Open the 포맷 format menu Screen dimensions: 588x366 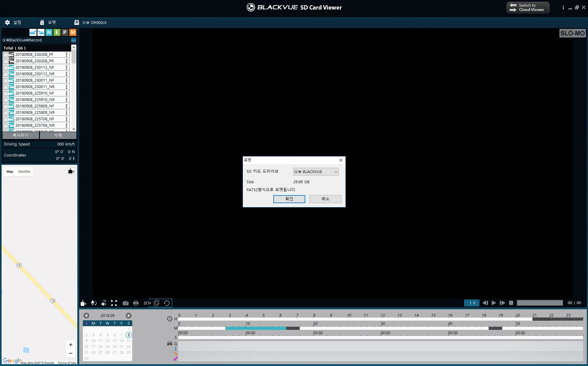pos(48,22)
